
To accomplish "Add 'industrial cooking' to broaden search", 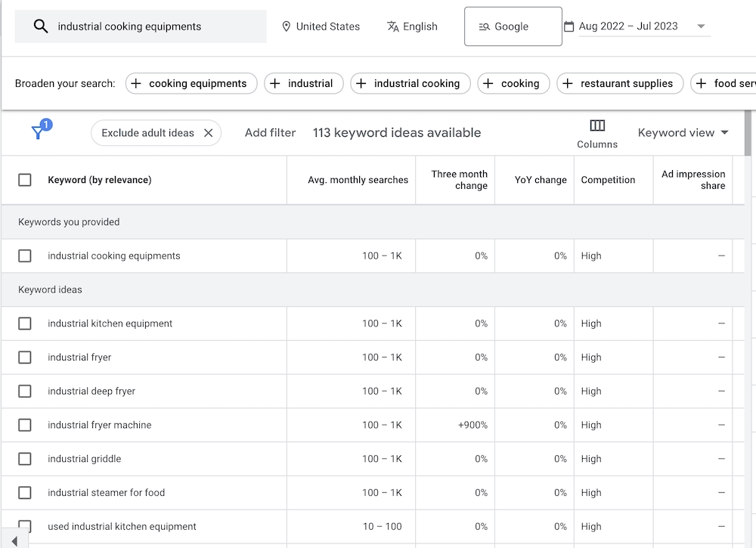I will (411, 83).
